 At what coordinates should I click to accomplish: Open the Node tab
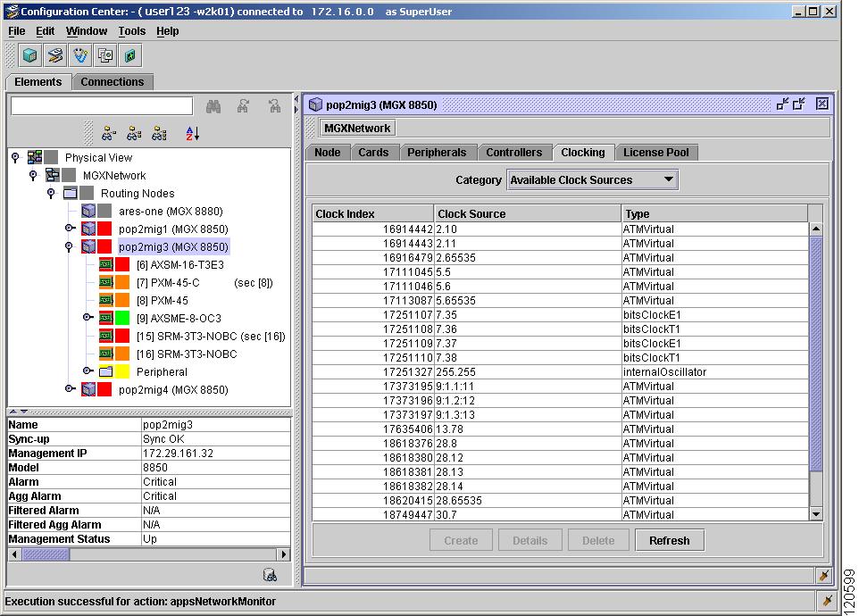point(328,153)
